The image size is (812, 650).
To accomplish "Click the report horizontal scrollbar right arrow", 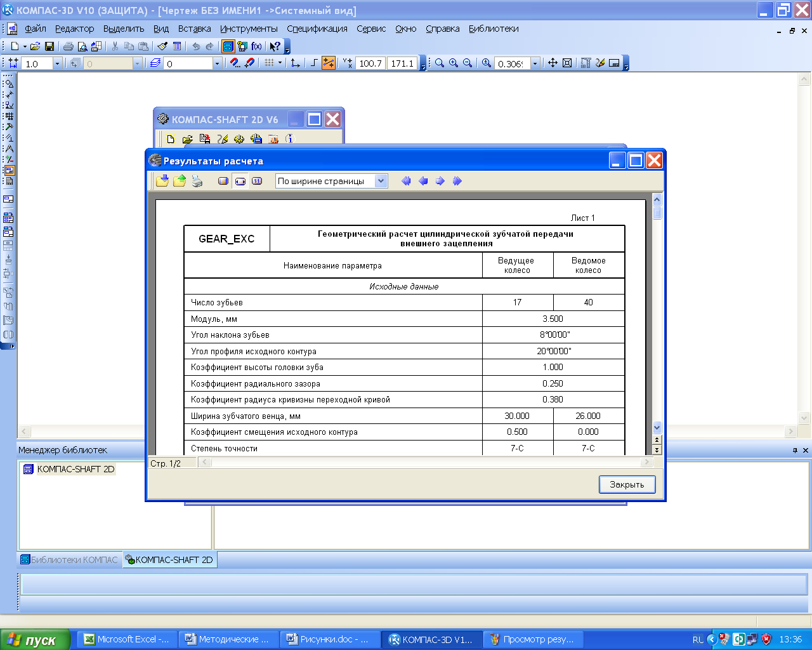I will 647,463.
